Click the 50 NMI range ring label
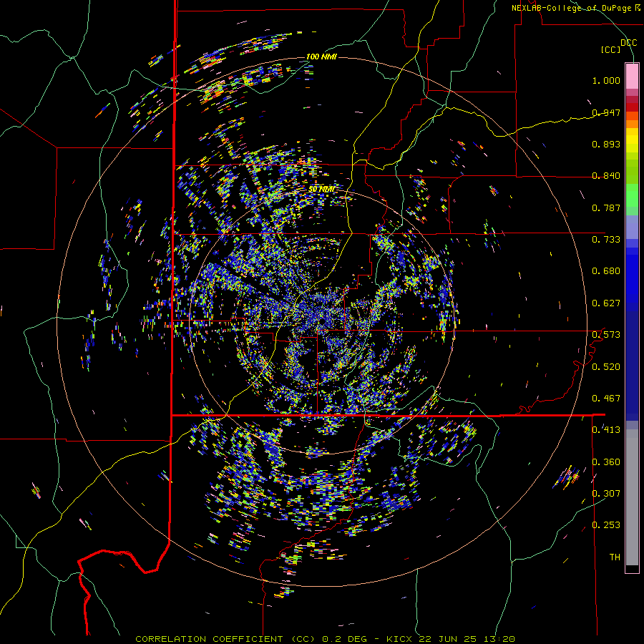644x644 pixels. click(321, 190)
